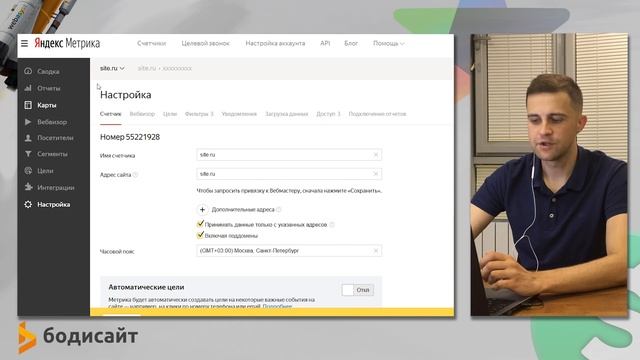Click into the Имя счетчика input
The height and width of the screenshot is (360, 640).
pos(289,155)
